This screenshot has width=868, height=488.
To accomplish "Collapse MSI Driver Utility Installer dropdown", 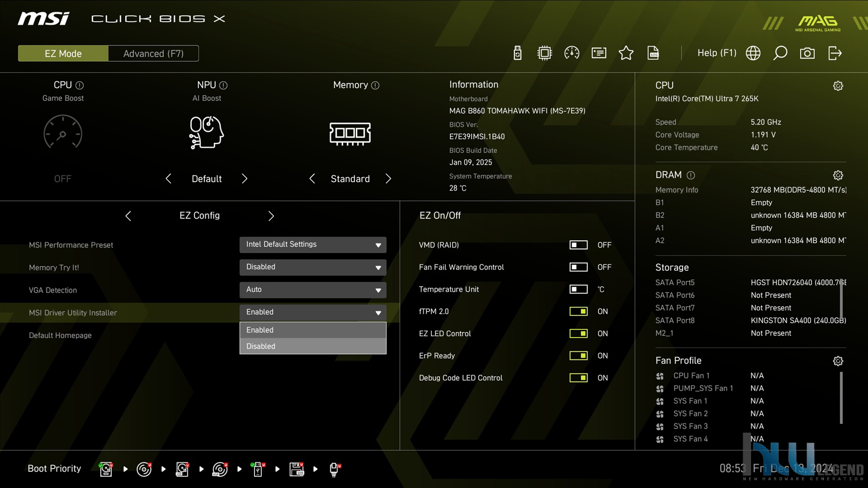I will (313, 313).
